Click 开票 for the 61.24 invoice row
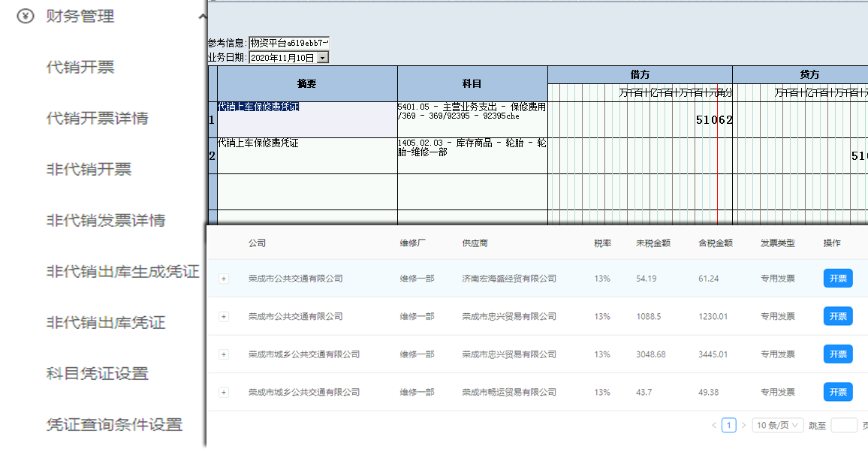 (x=837, y=279)
